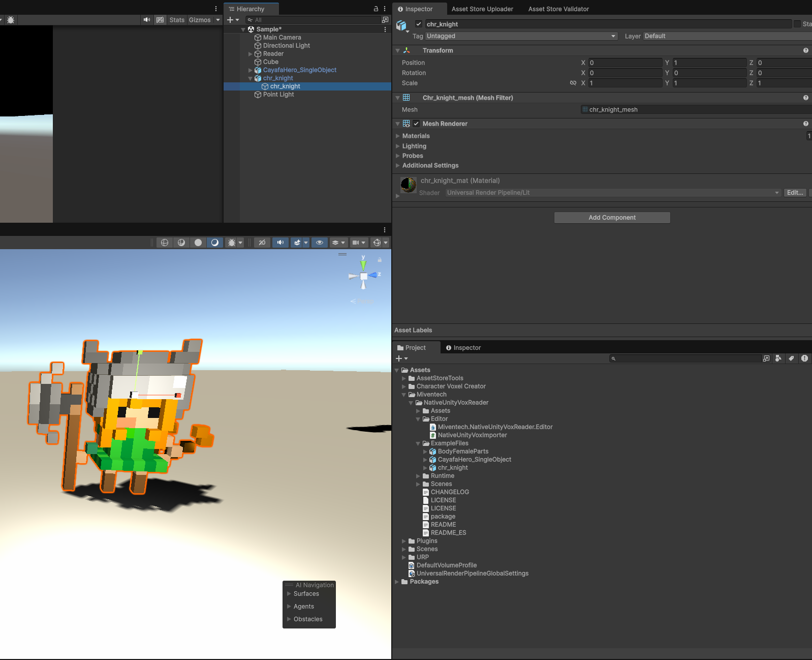The width and height of the screenshot is (812, 660).
Task: Select shaded wireframe draw mode in Scene toolbar
Action: click(181, 243)
